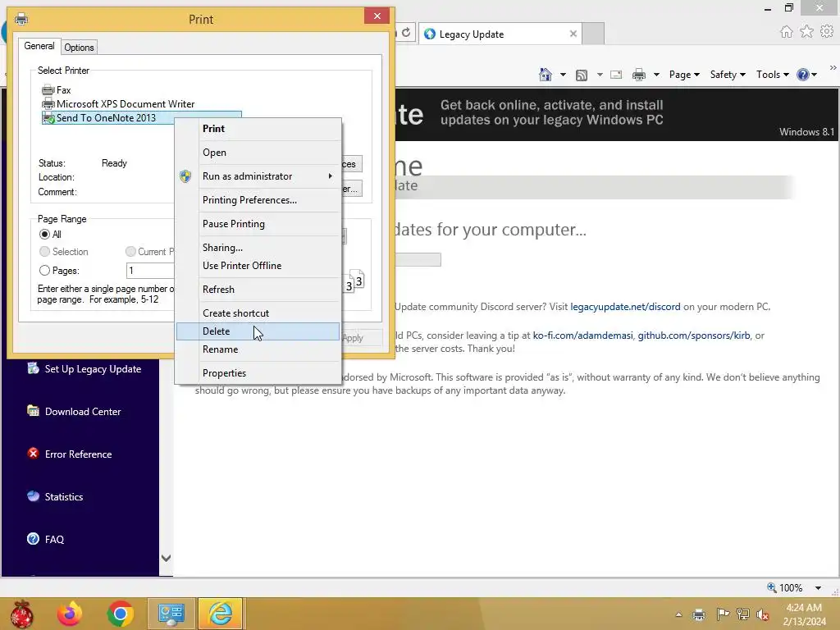Open the zoom level dropdown arrow
Viewport: 840px width, 630px height.
pos(818,587)
